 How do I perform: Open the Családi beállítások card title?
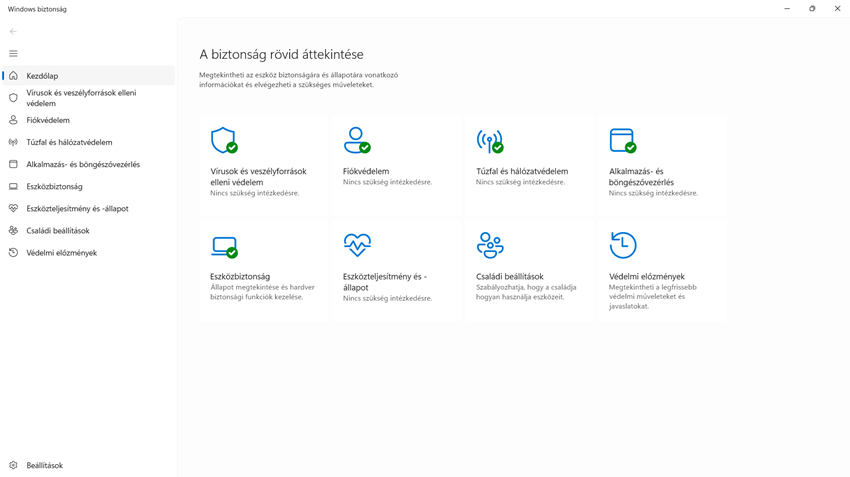510,276
